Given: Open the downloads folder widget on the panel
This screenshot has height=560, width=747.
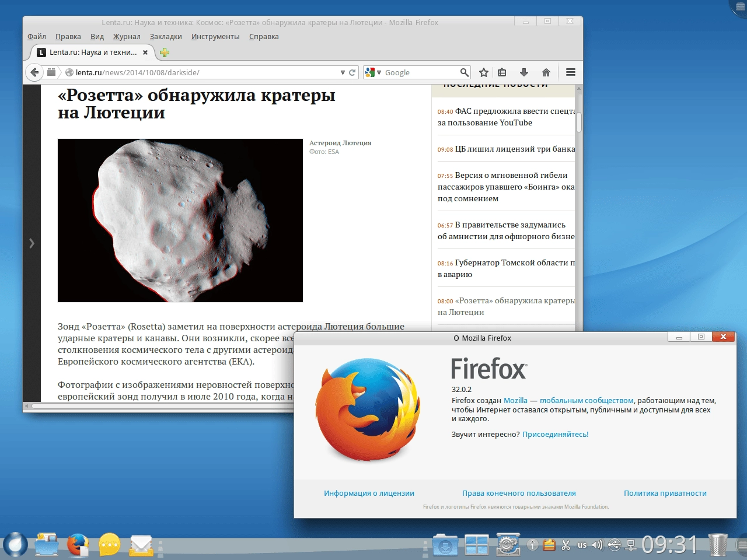Looking at the screenshot, I should click(445, 545).
